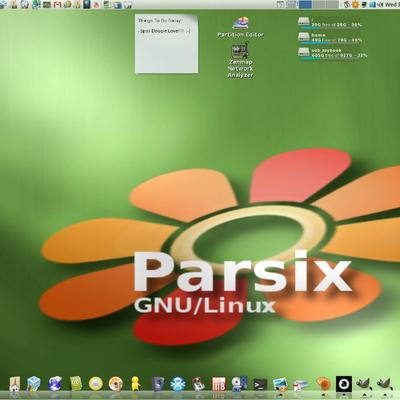The height and width of the screenshot is (400, 400).
Task: Click the root '/' disk usage bar
Action: 330,28
